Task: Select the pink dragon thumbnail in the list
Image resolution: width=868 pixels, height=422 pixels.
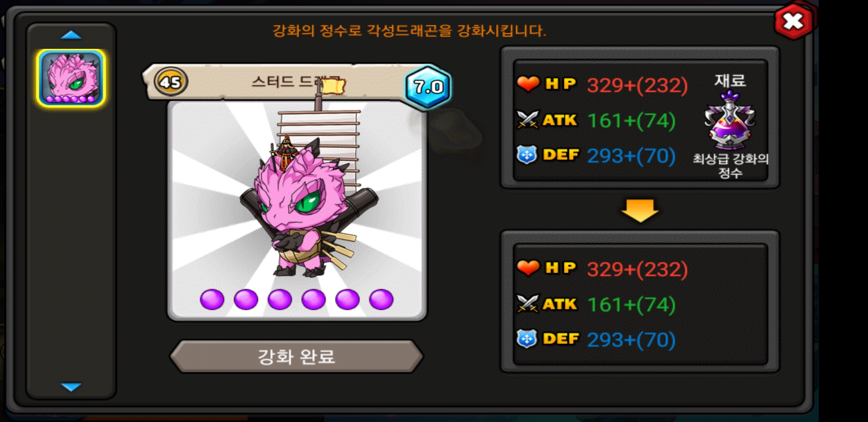Action: click(71, 78)
